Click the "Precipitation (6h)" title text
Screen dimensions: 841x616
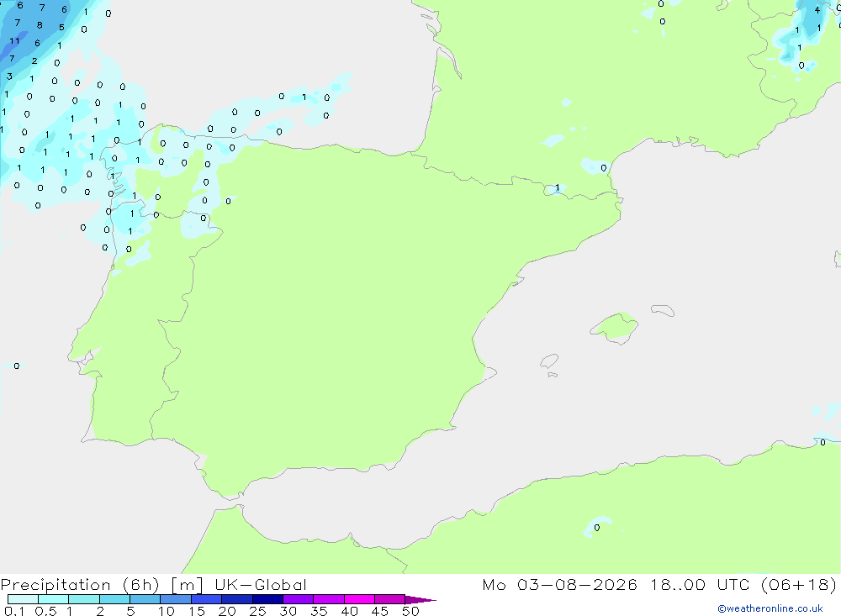pyautogui.click(x=80, y=585)
